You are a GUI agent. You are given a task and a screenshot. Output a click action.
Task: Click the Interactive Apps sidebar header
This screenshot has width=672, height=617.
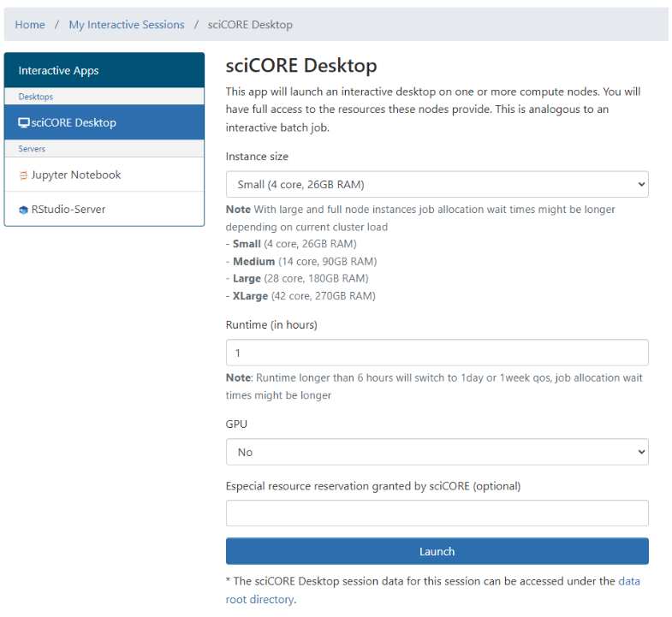58,71
